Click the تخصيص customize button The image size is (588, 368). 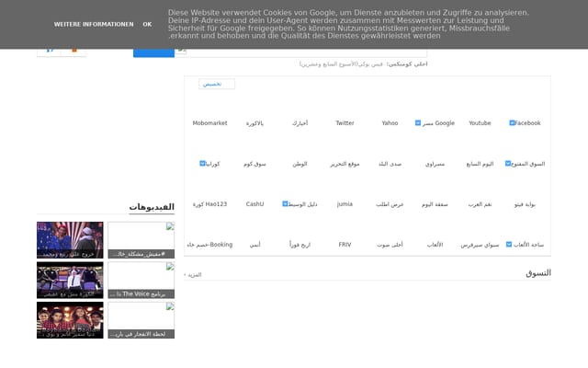(217, 84)
